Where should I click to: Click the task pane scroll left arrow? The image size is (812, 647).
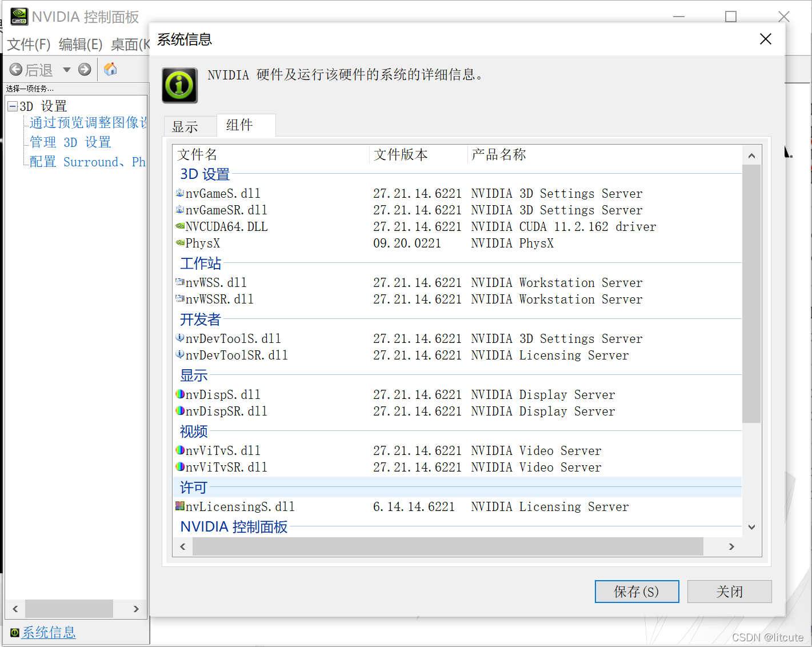15,609
